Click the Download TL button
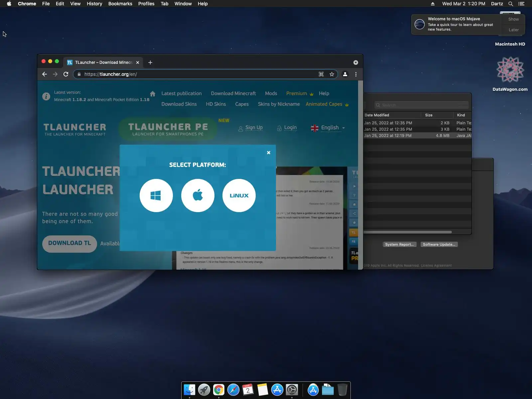 click(x=69, y=244)
